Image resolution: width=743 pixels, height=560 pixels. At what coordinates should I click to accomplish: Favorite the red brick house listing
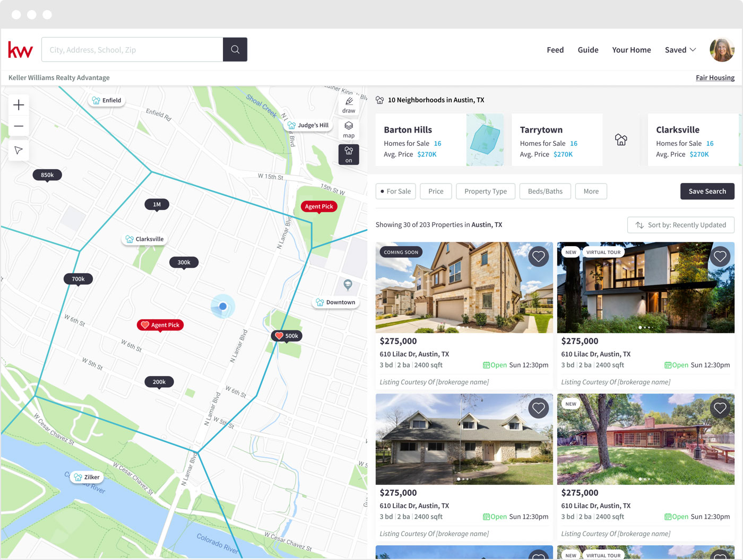720,408
